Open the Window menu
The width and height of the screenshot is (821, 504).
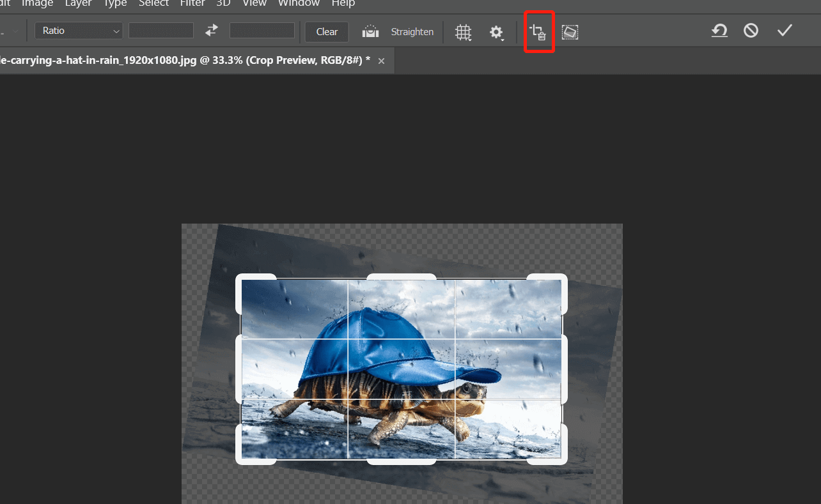(x=299, y=3)
